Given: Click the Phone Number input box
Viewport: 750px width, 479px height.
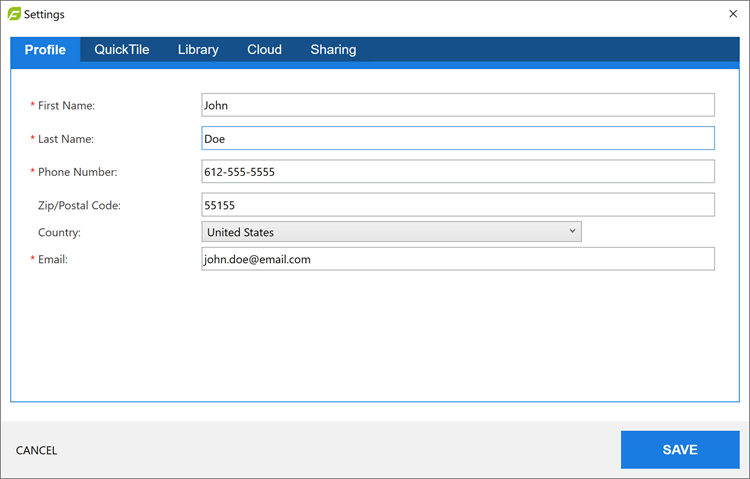Looking at the screenshot, I should (458, 172).
